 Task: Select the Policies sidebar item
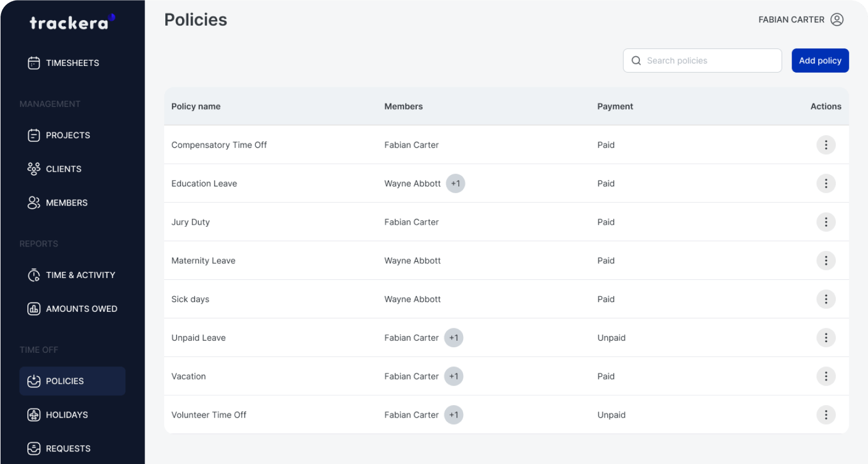point(72,381)
